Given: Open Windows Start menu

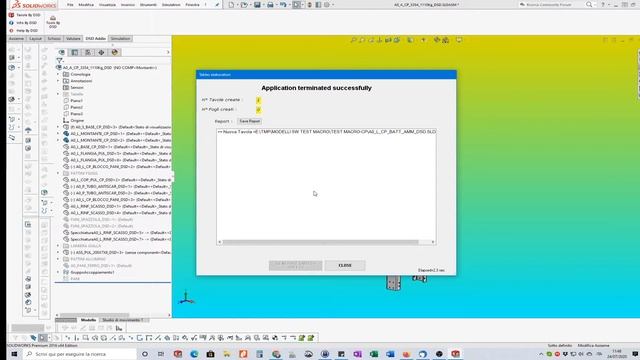Looking at the screenshot, I should [x=14, y=354].
